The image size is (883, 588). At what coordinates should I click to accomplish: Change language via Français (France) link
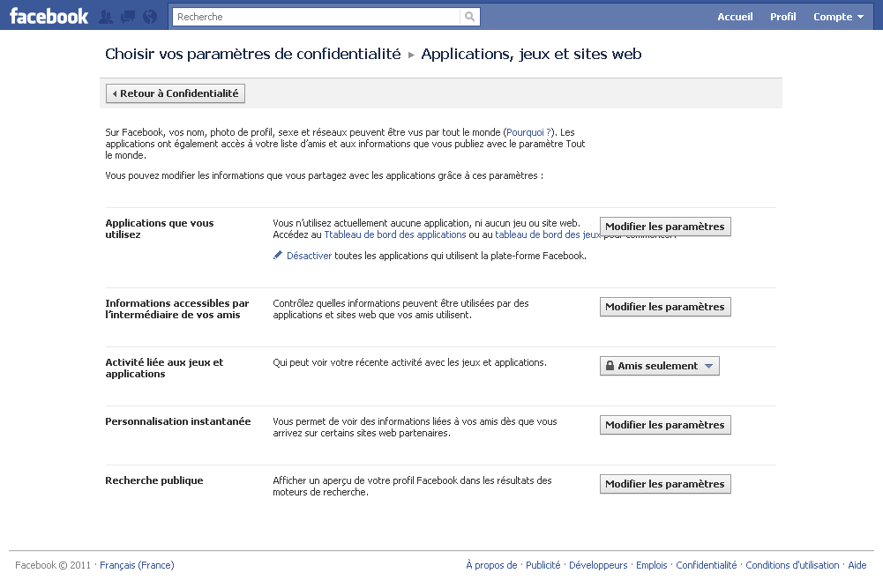click(x=137, y=565)
